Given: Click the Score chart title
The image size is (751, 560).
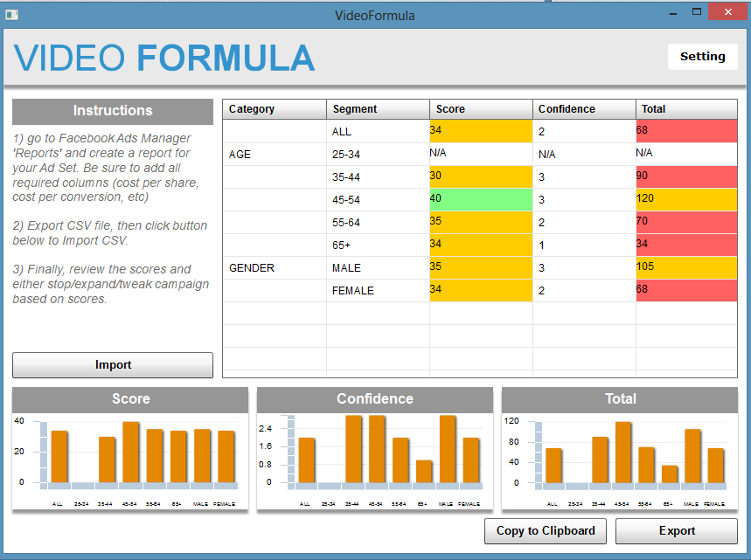Looking at the screenshot, I should click(x=130, y=399).
